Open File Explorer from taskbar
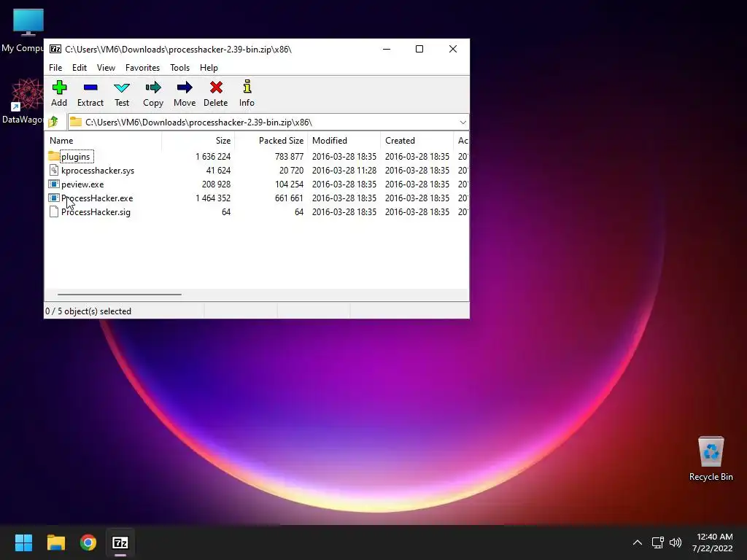The image size is (747, 560). coord(55,542)
